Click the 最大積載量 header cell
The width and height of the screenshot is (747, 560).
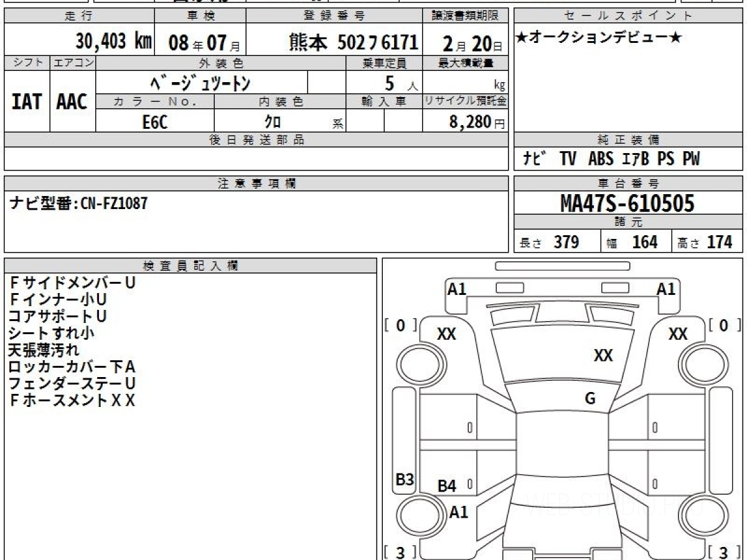click(x=465, y=63)
